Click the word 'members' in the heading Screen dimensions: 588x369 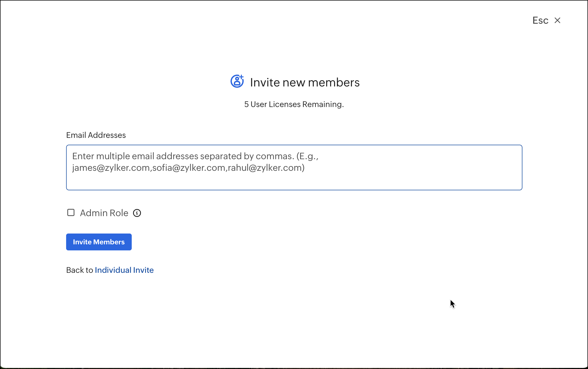[334, 82]
